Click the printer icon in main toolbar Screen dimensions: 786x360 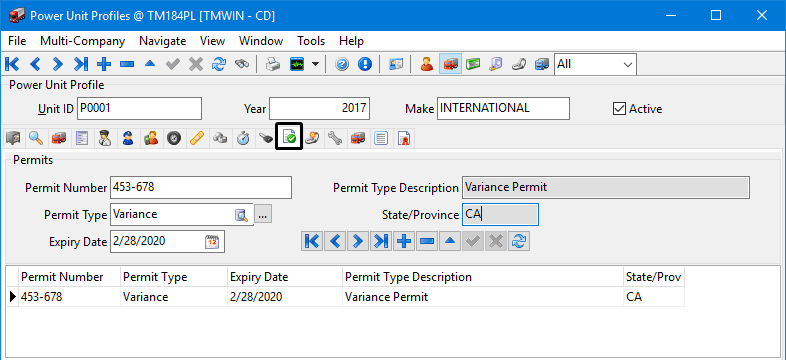[x=273, y=64]
